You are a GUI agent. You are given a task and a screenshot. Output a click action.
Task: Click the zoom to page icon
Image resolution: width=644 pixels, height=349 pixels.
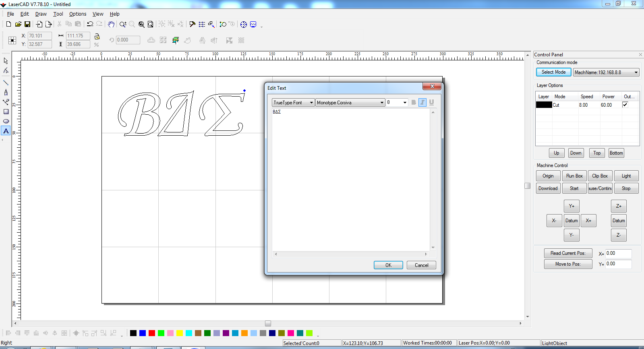pos(150,24)
